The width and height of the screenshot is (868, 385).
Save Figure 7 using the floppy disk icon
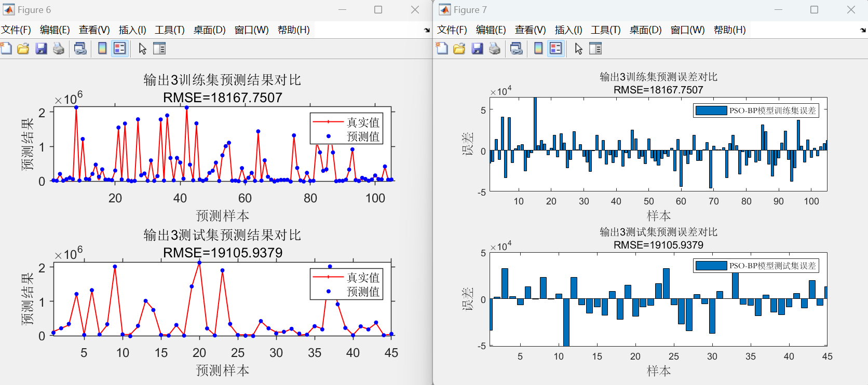pos(477,49)
